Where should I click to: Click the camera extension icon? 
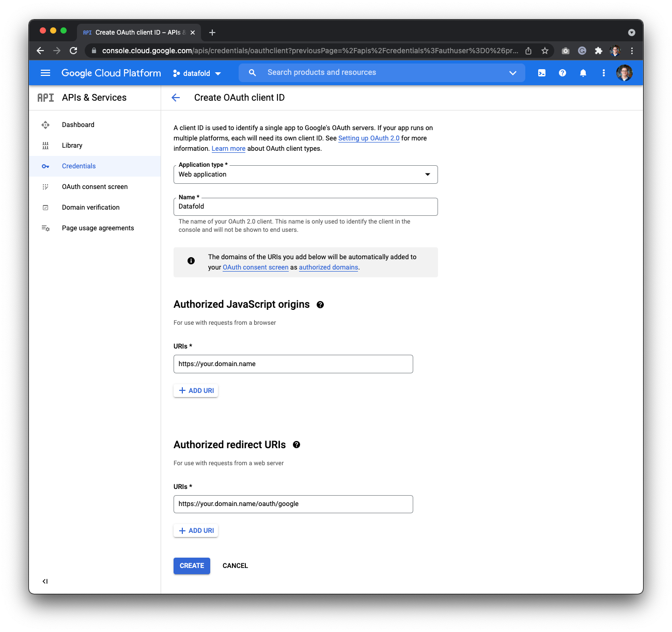pyautogui.click(x=566, y=51)
